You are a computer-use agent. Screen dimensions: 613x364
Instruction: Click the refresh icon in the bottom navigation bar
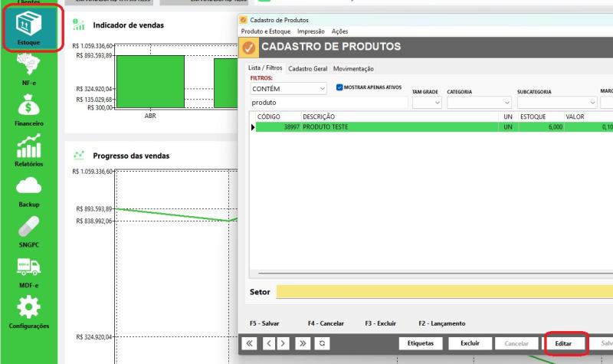click(322, 343)
